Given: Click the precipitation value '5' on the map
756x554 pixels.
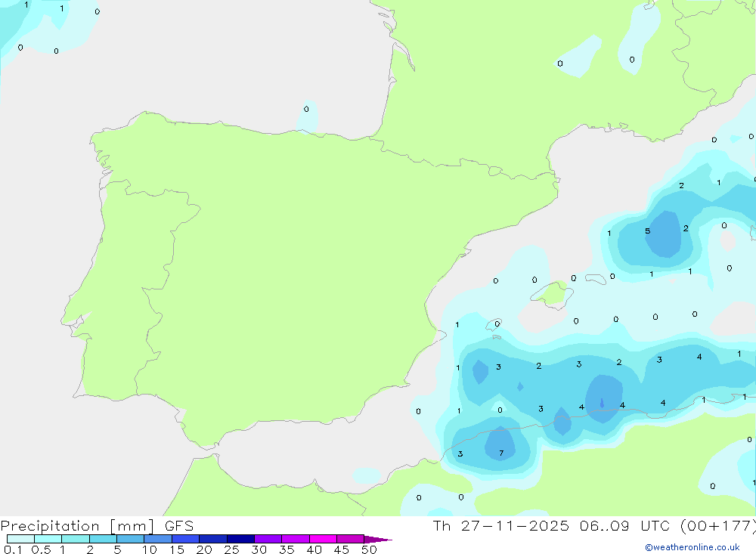Looking at the screenshot, I should tap(648, 231).
